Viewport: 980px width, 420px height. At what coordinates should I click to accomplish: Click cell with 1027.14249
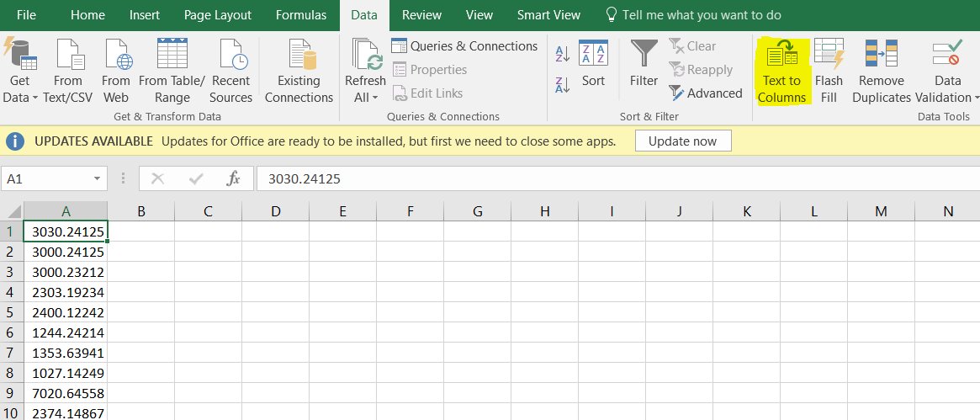click(66, 373)
